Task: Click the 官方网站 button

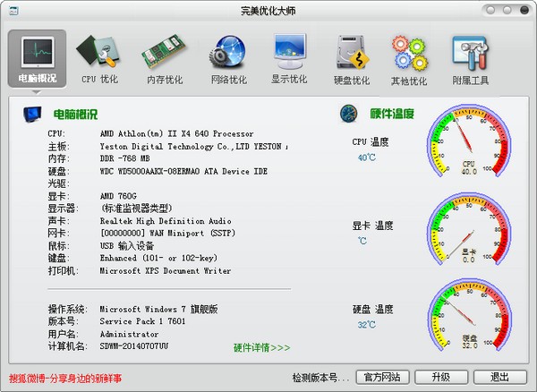Action: pyautogui.click(x=382, y=378)
